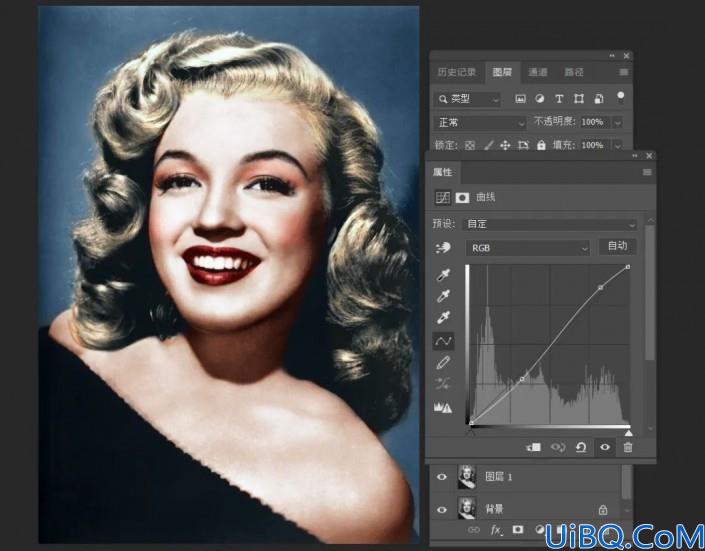Click the 自动 (Auto) button

(x=617, y=246)
